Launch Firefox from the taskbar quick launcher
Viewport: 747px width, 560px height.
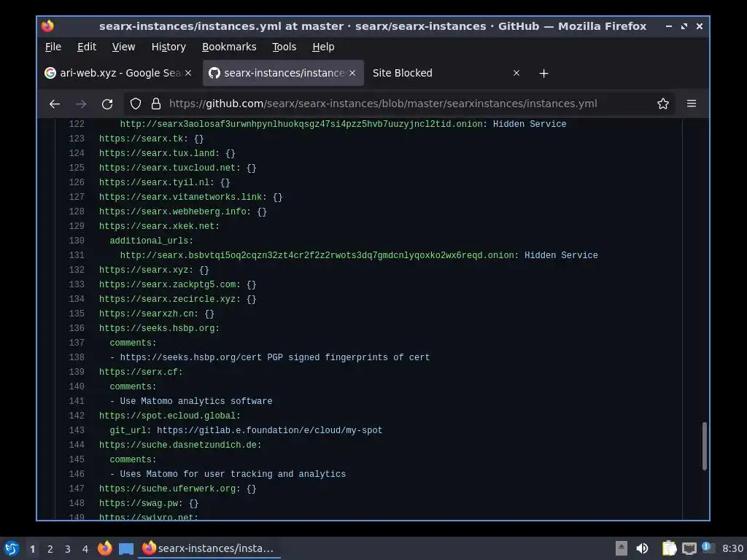[x=105, y=548]
